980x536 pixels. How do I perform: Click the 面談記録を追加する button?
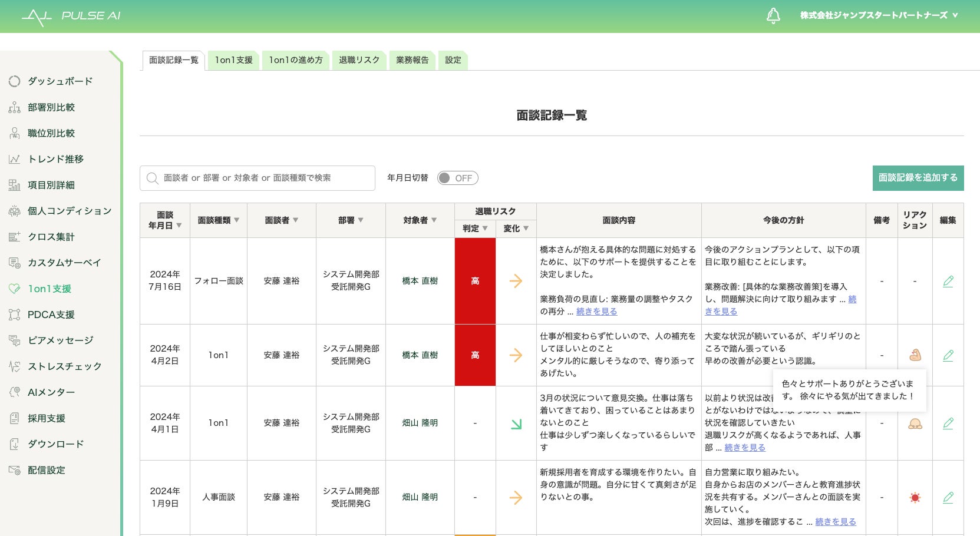click(x=918, y=178)
